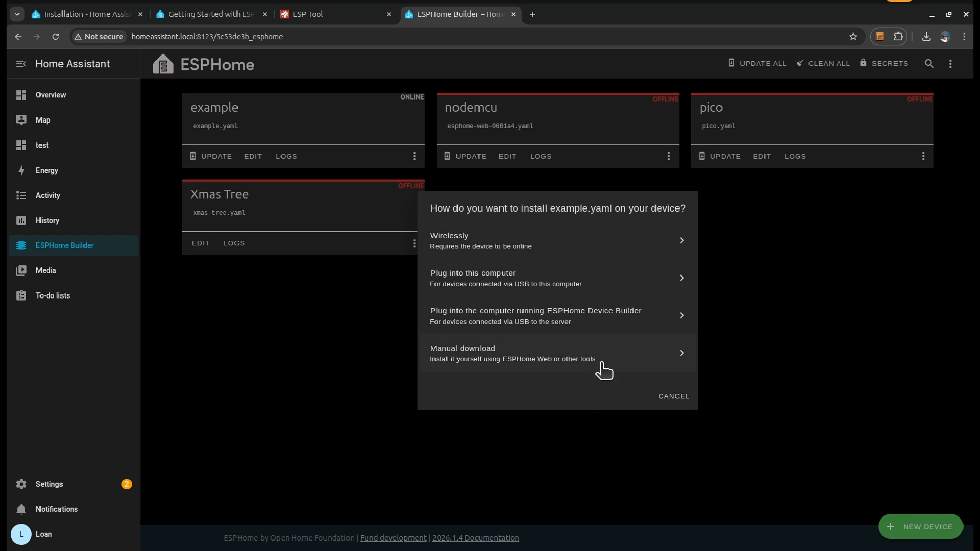
Task: Choose Plug into this computer option
Action: [x=557, y=278]
